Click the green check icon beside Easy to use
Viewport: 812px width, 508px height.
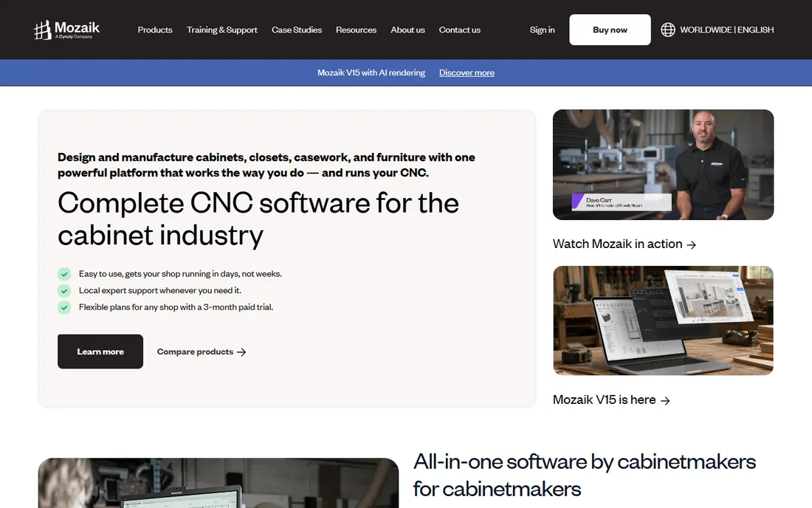[64, 274]
